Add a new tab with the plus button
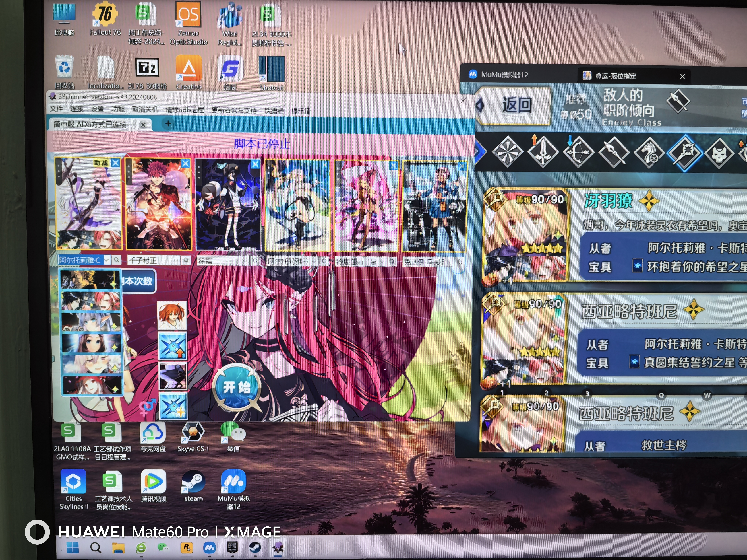The height and width of the screenshot is (560, 747). click(x=168, y=124)
